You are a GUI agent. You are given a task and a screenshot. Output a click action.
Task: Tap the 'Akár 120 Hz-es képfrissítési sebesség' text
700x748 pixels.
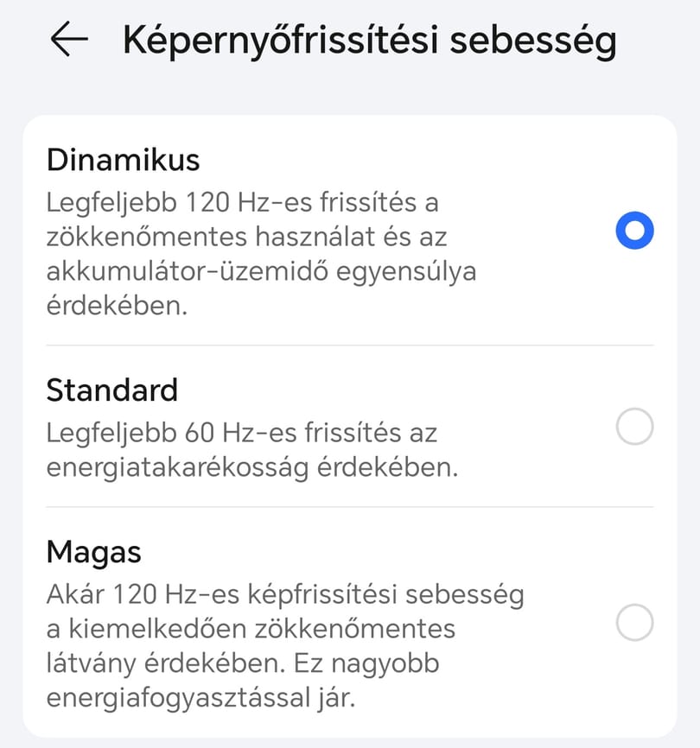(x=285, y=596)
